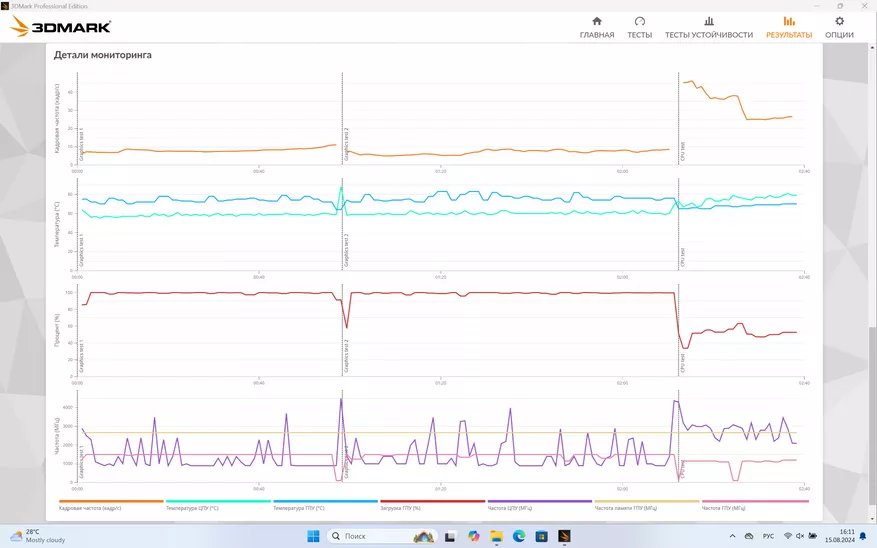Open the Windows Start menu
877x548 pixels.
[313, 536]
